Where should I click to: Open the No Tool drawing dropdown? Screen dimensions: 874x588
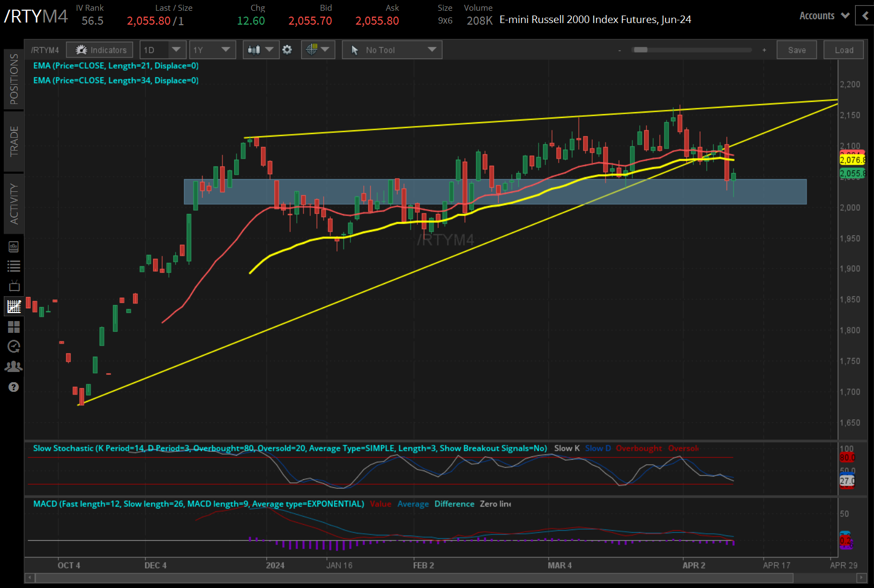click(392, 50)
